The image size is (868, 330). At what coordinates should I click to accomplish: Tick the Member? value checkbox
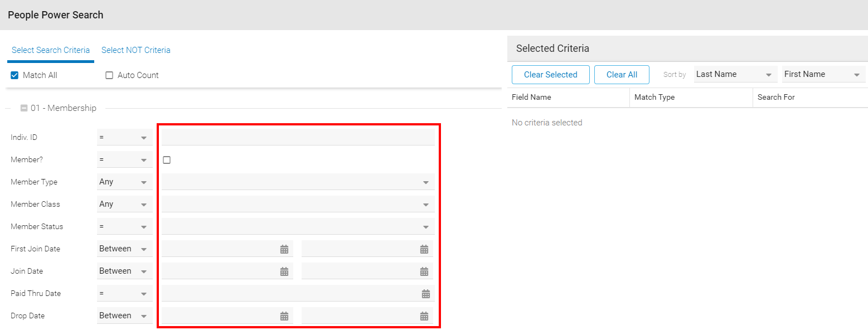pos(167,160)
